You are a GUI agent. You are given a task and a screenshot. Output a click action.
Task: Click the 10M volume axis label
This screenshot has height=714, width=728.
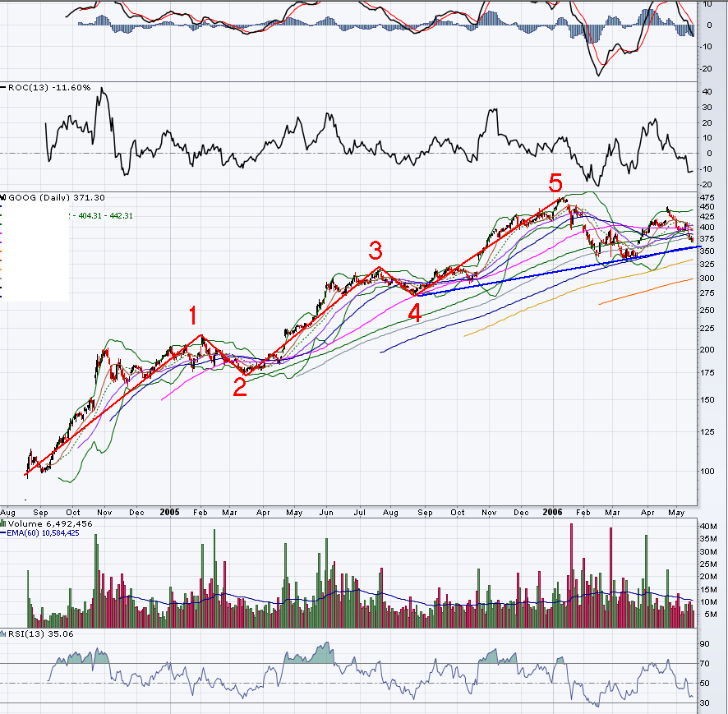pos(708,602)
